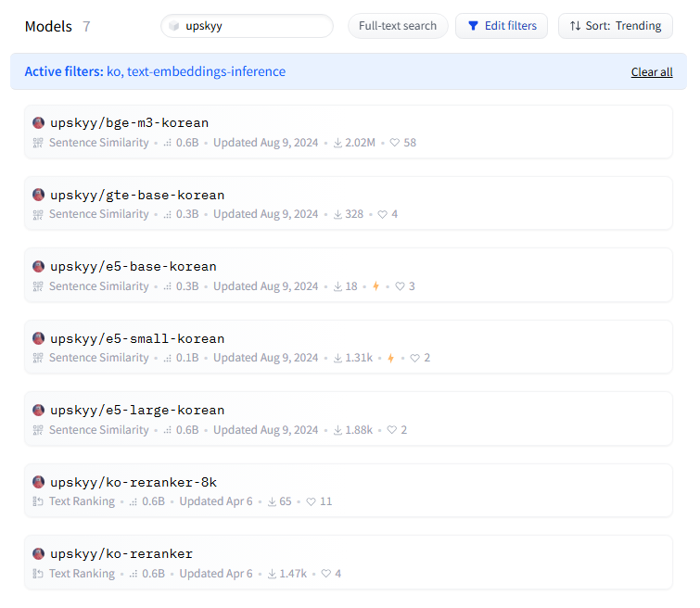Image resolution: width=700 pixels, height=608 pixels.
Task: Click the '0.6B' size on ko-reranker-8k row
Action: point(154,501)
